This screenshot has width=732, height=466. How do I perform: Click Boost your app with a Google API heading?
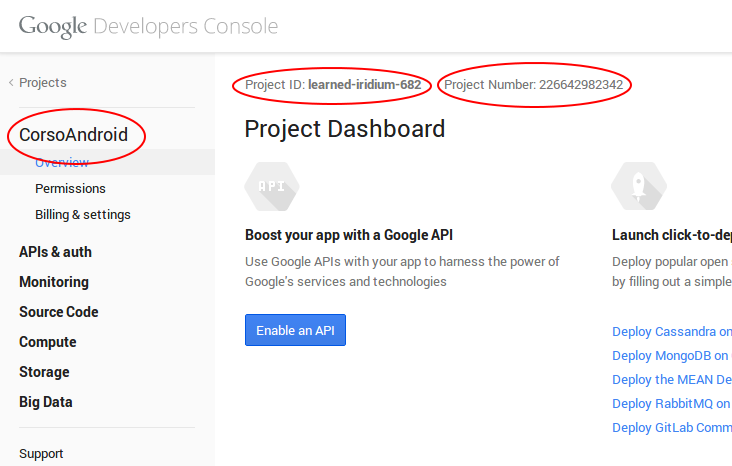pyautogui.click(x=349, y=235)
